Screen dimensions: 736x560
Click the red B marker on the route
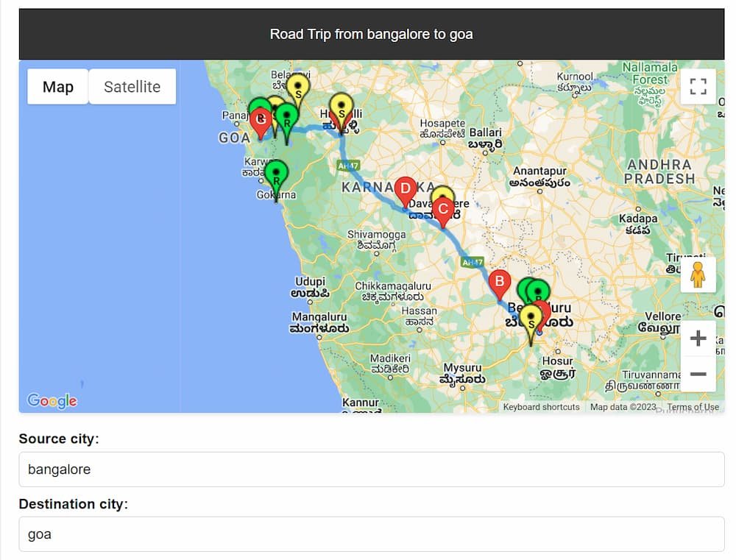click(500, 281)
